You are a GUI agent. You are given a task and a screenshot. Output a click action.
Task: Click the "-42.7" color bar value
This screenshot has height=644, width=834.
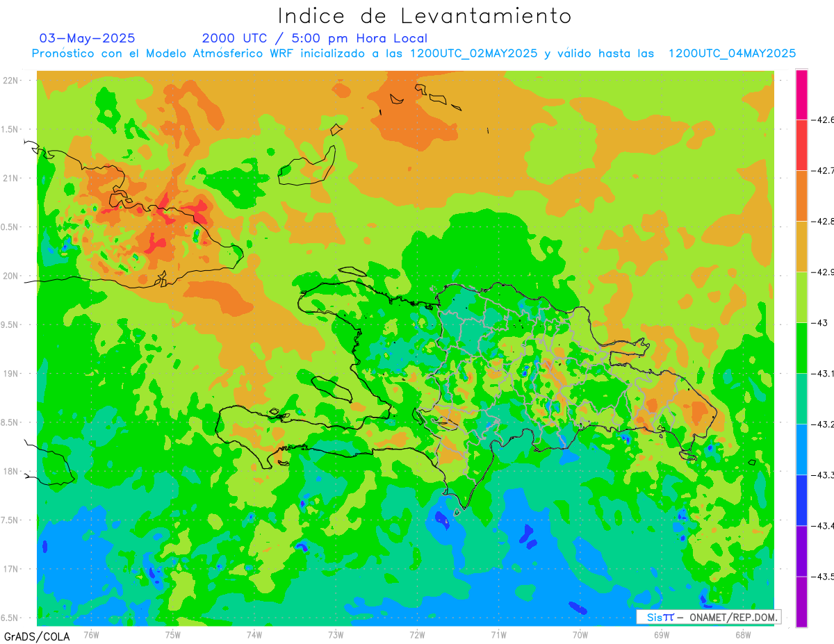[x=824, y=171]
